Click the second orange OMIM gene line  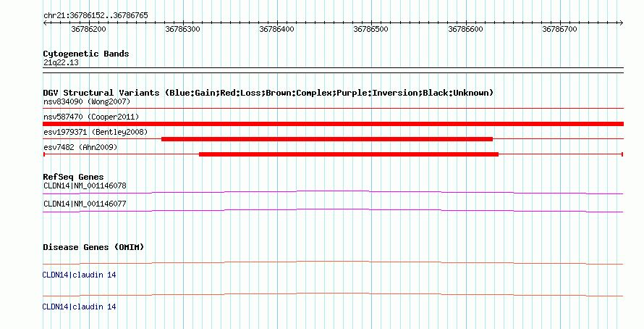pyautogui.click(x=333, y=294)
